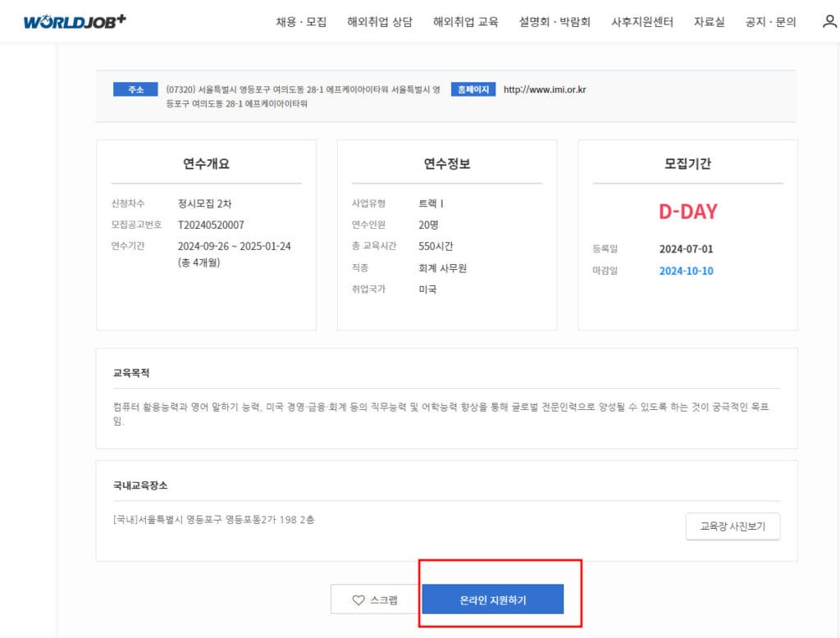Open the 사후지원센터 menu

tap(641, 23)
